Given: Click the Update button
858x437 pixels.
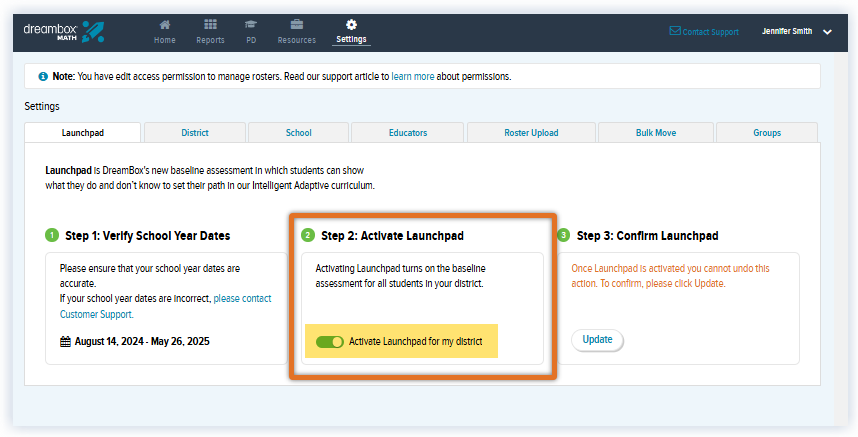Looking at the screenshot, I should point(597,340).
